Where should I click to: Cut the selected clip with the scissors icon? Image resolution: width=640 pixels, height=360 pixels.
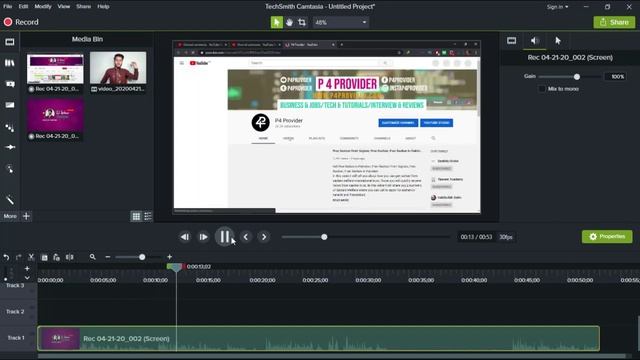[31, 257]
